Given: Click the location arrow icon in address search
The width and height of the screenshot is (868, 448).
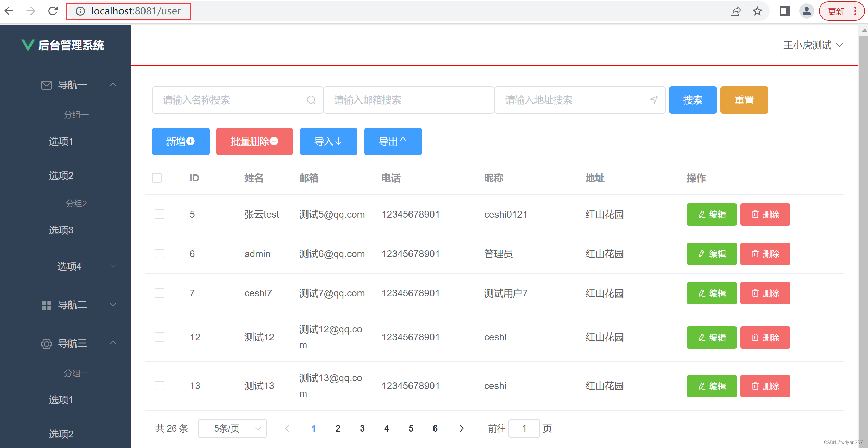Looking at the screenshot, I should [653, 100].
